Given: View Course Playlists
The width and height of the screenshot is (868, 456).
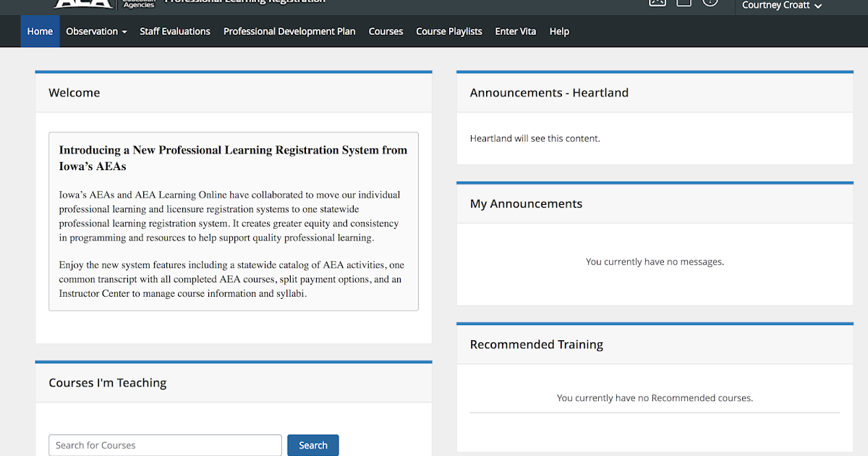Looking at the screenshot, I should [448, 31].
